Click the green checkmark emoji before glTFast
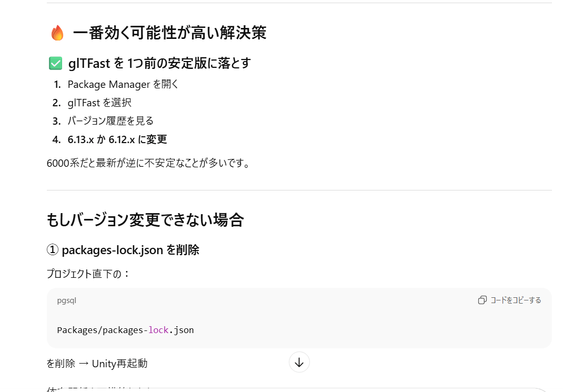 [x=55, y=63]
